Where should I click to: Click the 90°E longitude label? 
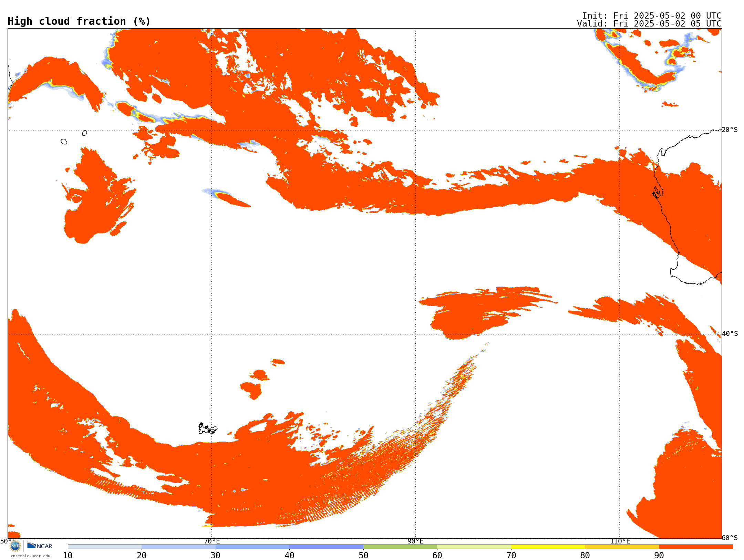pyautogui.click(x=415, y=541)
